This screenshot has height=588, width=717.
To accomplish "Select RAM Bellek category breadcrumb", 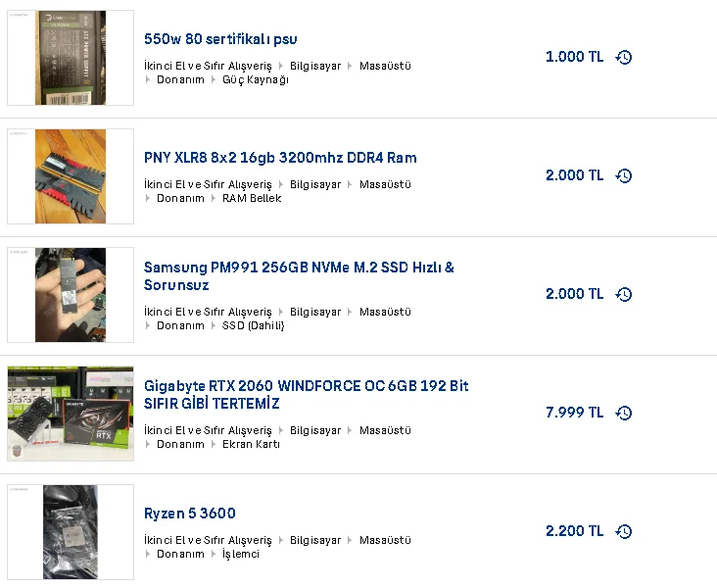I will (252, 198).
